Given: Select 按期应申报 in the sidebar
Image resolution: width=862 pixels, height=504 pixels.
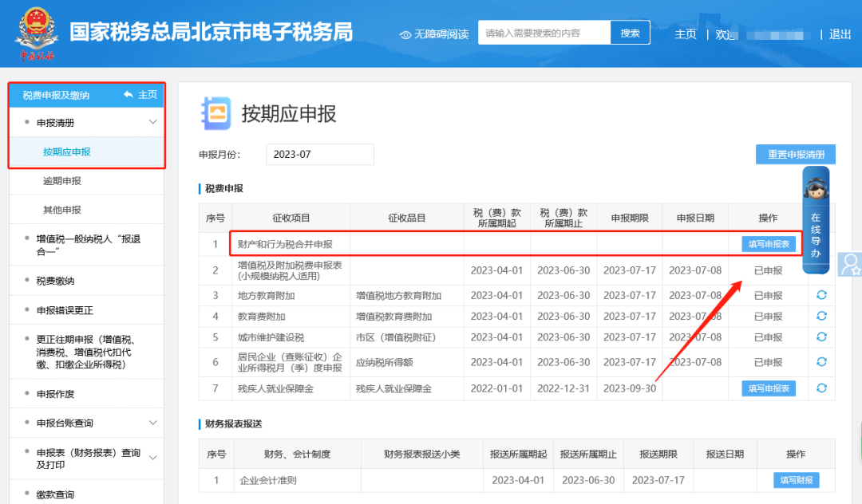Looking at the screenshot, I should click(x=67, y=152).
